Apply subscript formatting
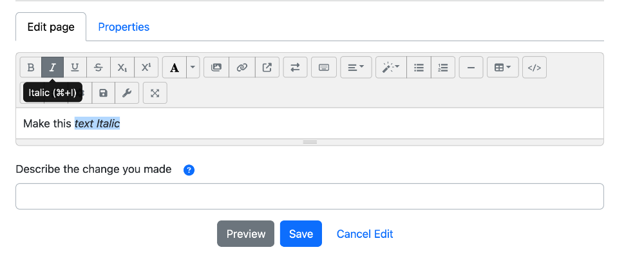Image resolution: width=644 pixels, height=263 pixels. (x=122, y=68)
